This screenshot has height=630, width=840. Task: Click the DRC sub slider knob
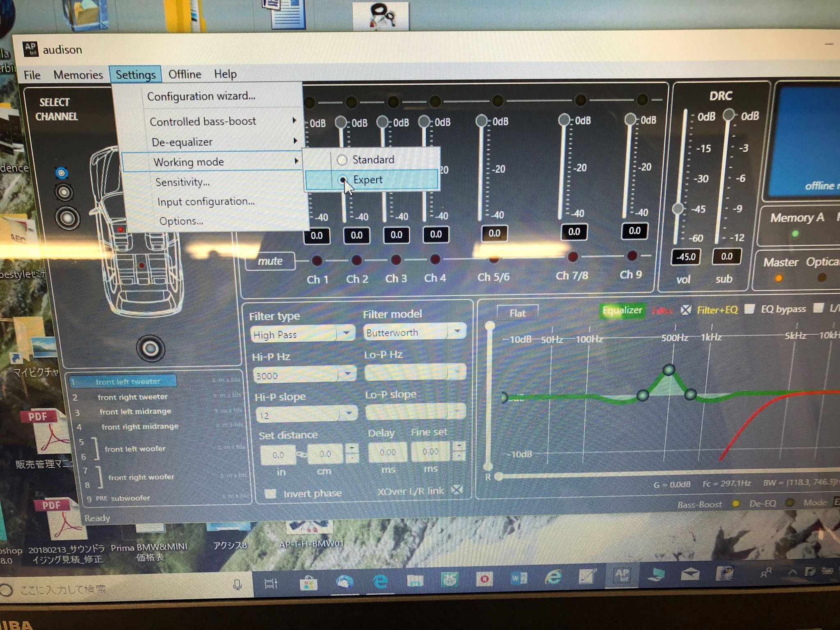click(729, 115)
